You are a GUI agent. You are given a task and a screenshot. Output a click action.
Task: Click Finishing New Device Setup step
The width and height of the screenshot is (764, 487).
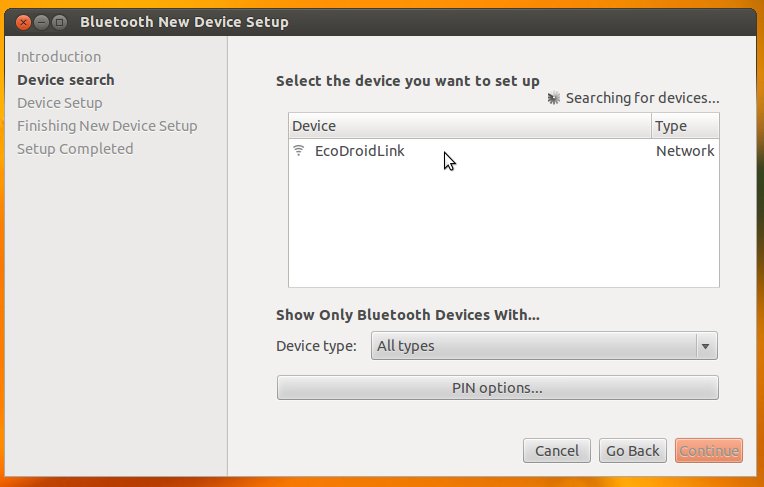[x=107, y=126]
